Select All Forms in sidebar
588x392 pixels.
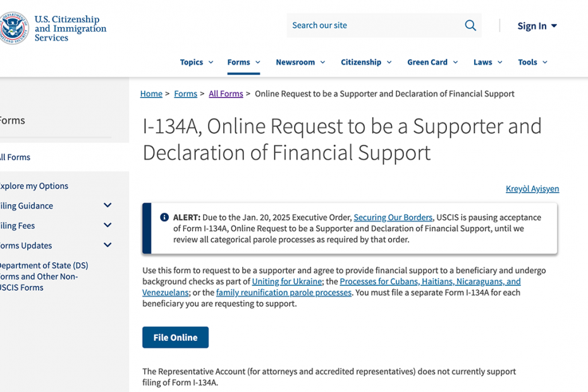pyautogui.click(x=15, y=157)
